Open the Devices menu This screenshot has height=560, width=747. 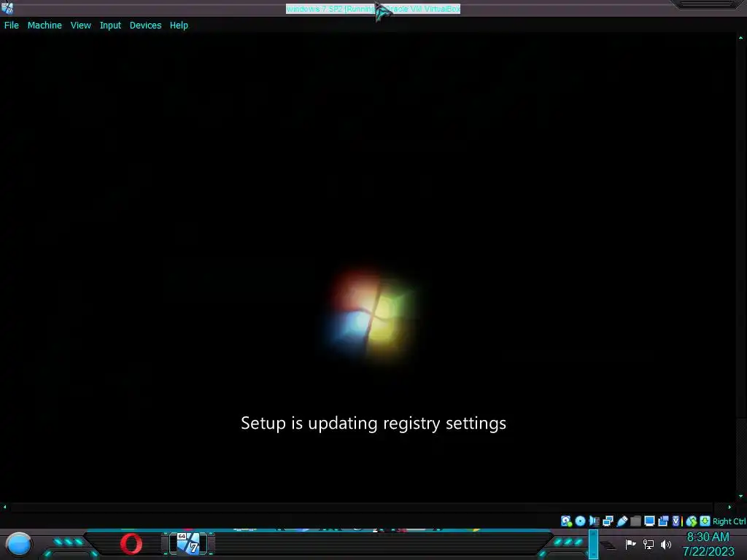[x=145, y=26]
